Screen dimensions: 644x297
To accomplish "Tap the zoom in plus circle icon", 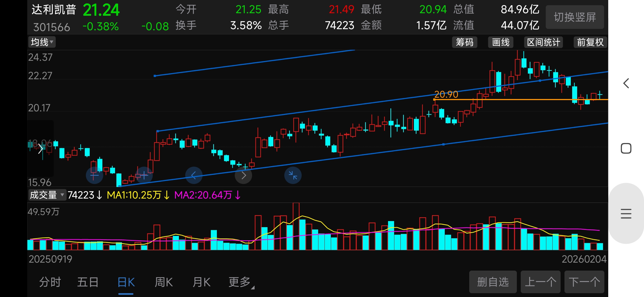I will coord(144,175).
